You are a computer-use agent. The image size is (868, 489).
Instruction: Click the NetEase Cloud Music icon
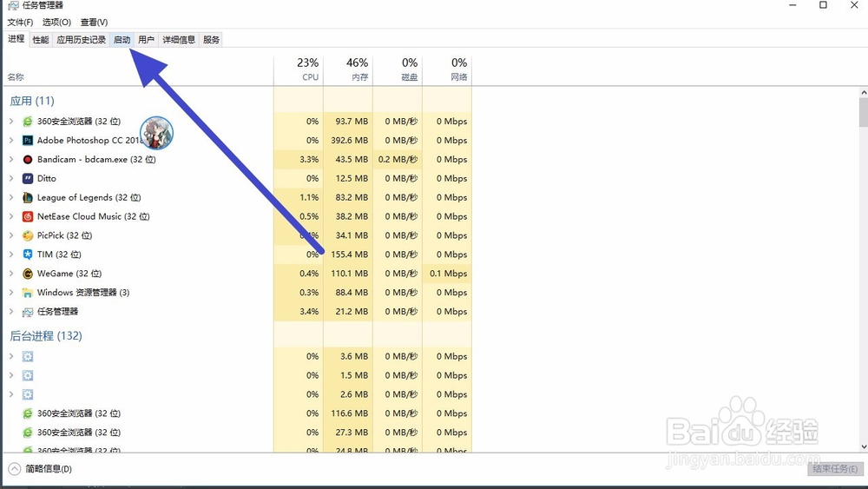[x=28, y=216]
